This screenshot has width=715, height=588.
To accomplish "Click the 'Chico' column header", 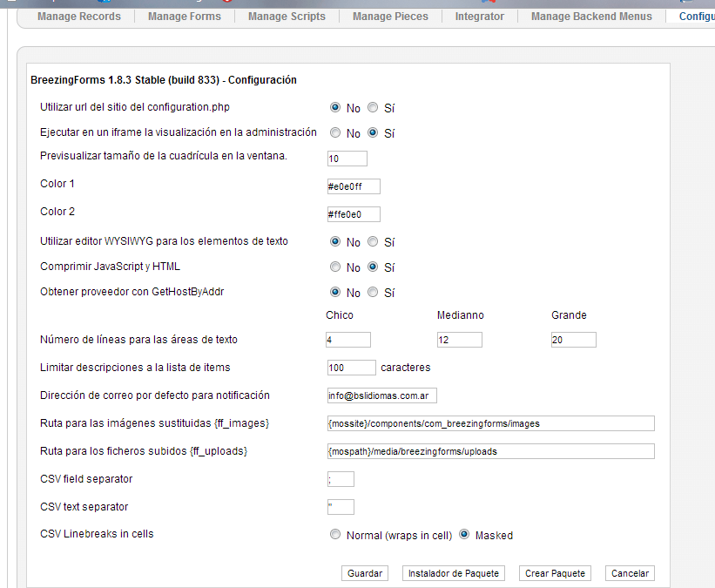I will pos(340,315).
